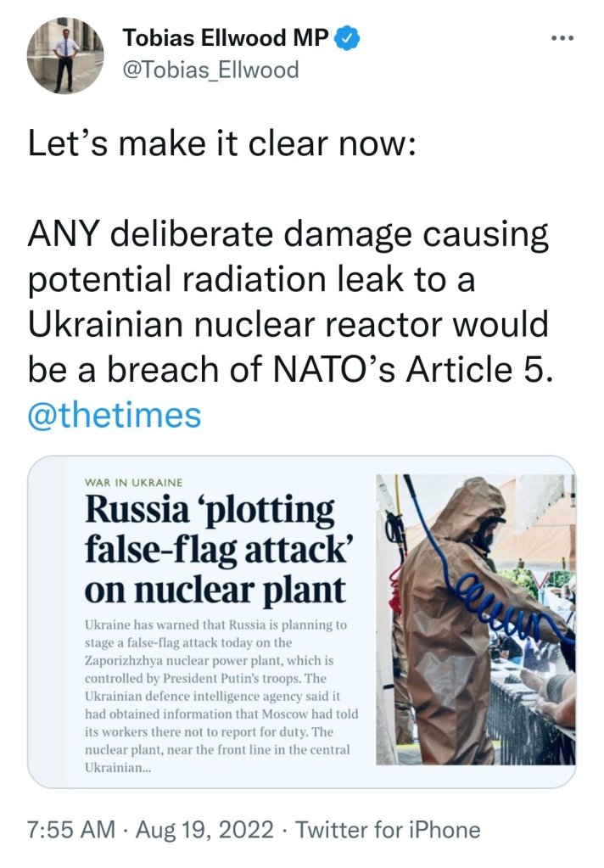Open the three-dot more options menu
Viewport: 604px width, 868px height.
pyautogui.click(x=562, y=38)
